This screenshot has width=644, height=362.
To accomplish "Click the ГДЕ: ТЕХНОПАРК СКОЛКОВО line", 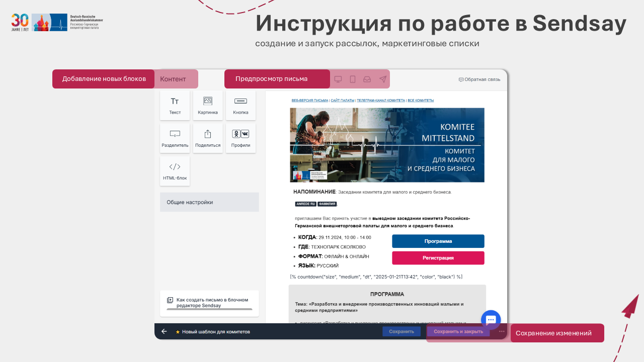I will [332, 247].
